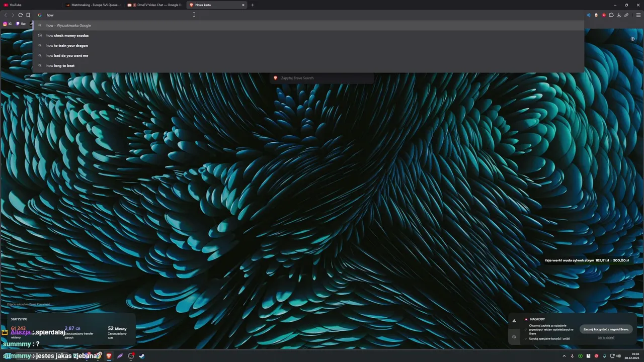The image size is (644, 362).
Task: Click the 'fajerwerki wuda sylwek strym' goal text
Action: (569, 260)
